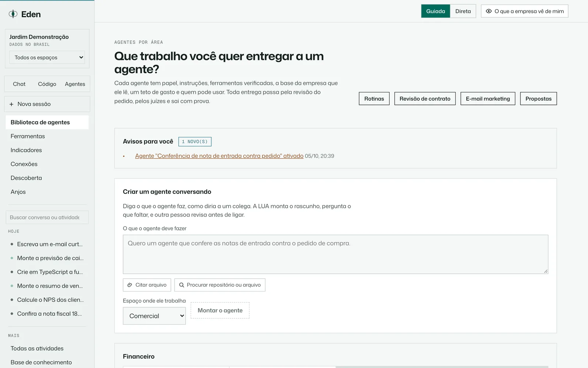Select the Chat tab
This screenshot has height=368, width=588.
pos(19,84)
